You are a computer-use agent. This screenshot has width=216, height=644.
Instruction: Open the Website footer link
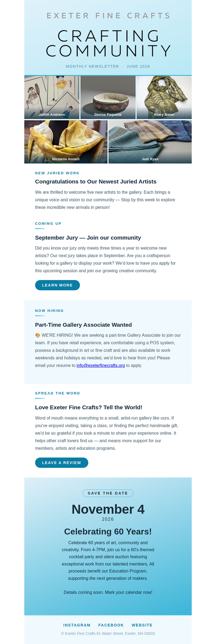point(142,625)
